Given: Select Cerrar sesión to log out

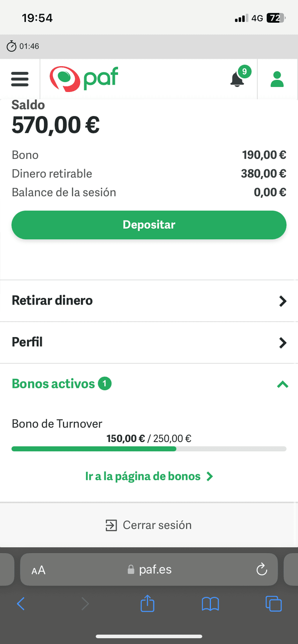Looking at the screenshot, I should pyautogui.click(x=149, y=525).
